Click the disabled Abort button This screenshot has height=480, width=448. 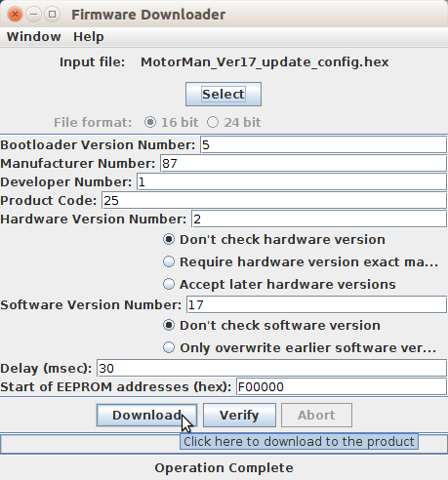[316, 416]
